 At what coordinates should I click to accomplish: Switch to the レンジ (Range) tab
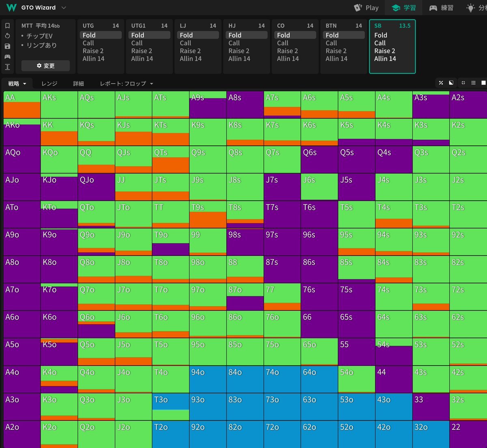click(x=49, y=83)
